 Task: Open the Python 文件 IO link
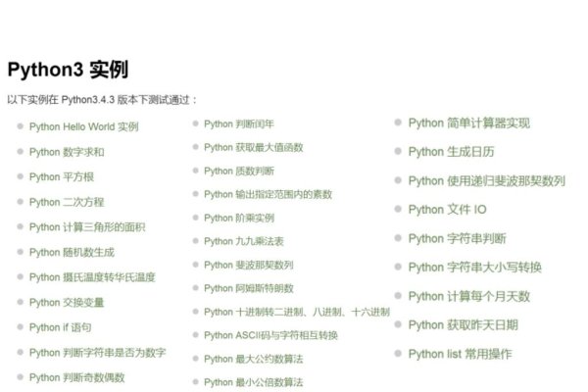point(448,210)
